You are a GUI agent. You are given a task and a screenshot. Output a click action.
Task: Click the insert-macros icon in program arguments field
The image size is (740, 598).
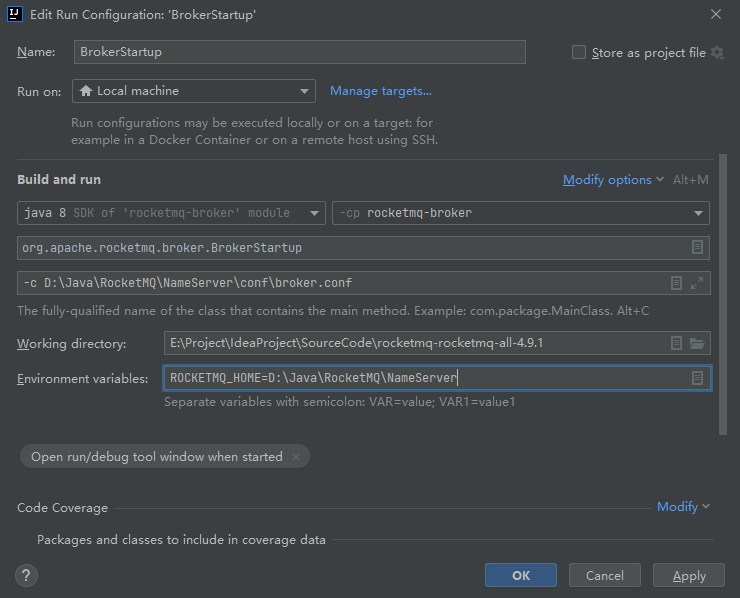coord(677,283)
